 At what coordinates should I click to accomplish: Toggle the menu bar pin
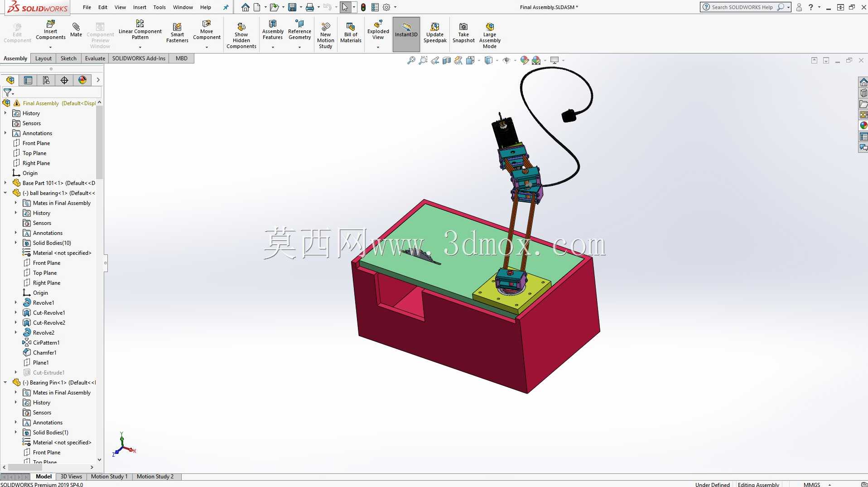pyautogui.click(x=226, y=7)
